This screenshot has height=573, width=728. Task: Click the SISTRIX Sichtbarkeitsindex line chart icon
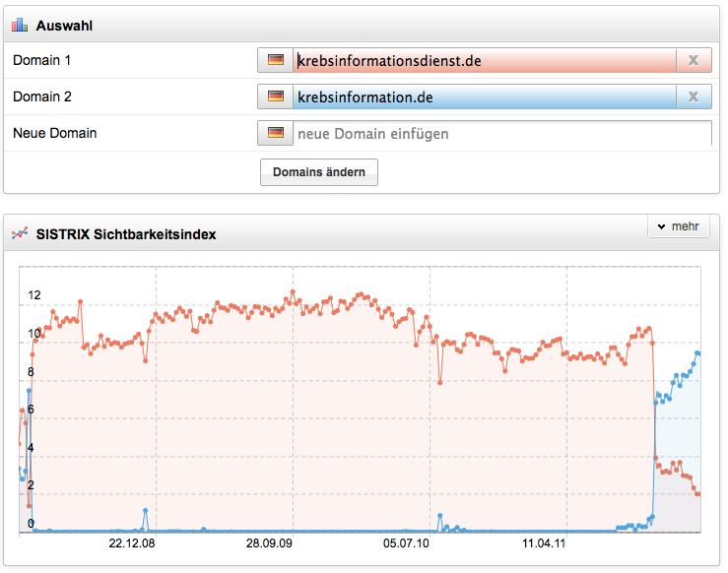point(20,234)
